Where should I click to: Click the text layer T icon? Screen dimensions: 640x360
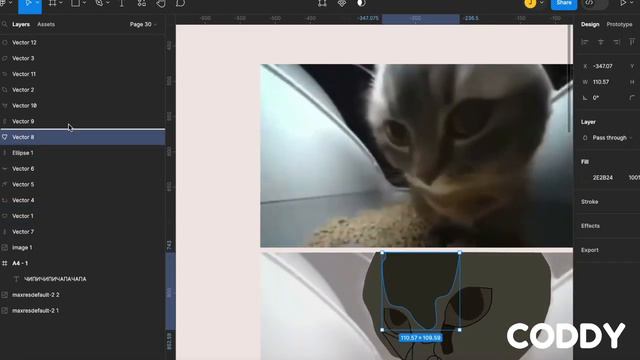pos(16,279)
